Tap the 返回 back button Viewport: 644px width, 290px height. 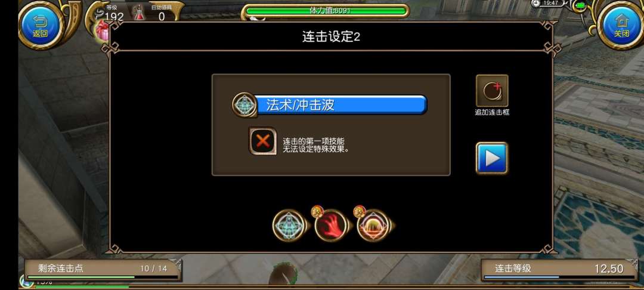[41, 26]
